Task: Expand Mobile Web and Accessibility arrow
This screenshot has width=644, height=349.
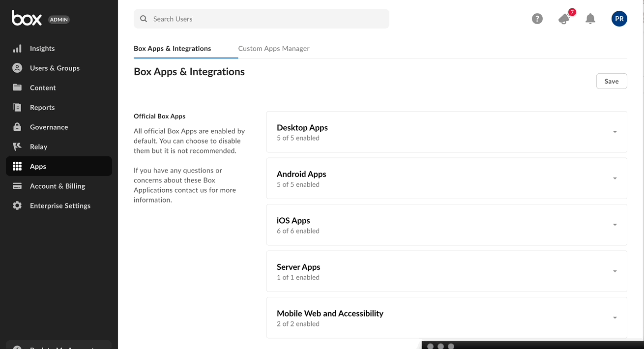Action: point(615,318)
